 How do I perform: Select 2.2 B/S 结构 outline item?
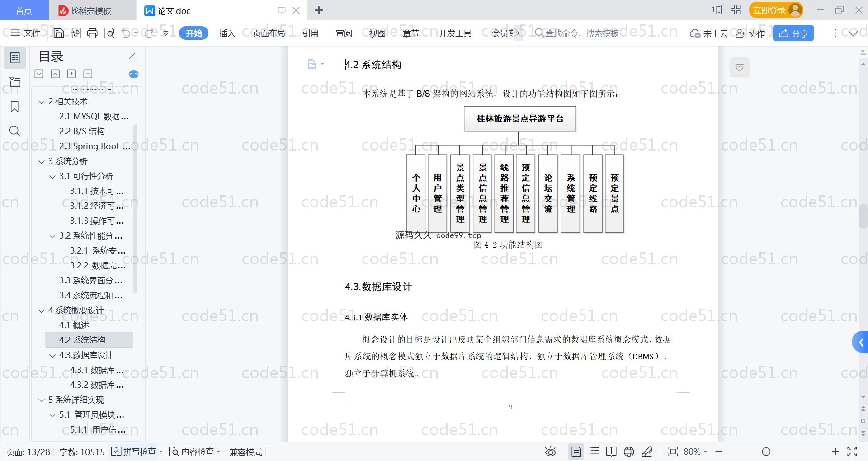coord(82,131)
